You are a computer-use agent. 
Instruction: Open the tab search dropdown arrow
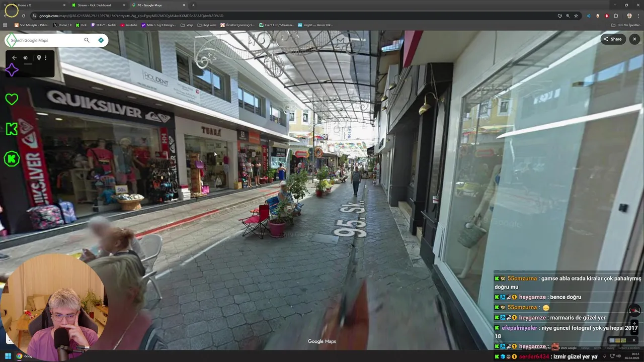click(5, 5)
